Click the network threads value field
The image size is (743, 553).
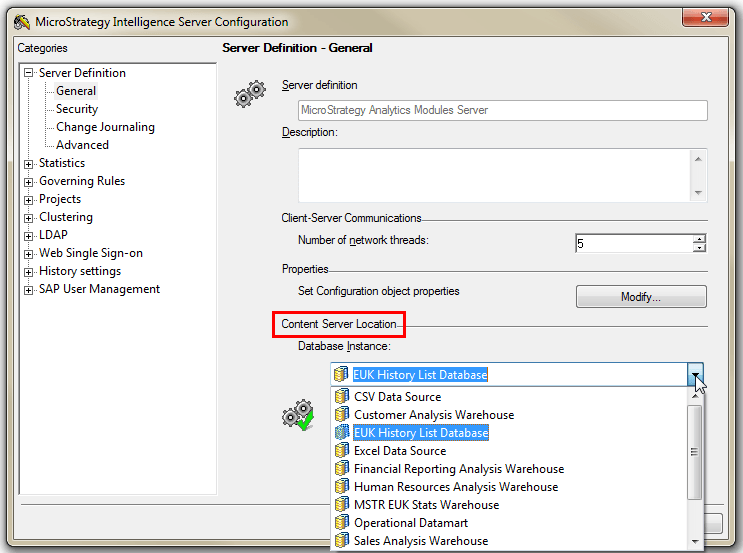(x=634, y=243)
